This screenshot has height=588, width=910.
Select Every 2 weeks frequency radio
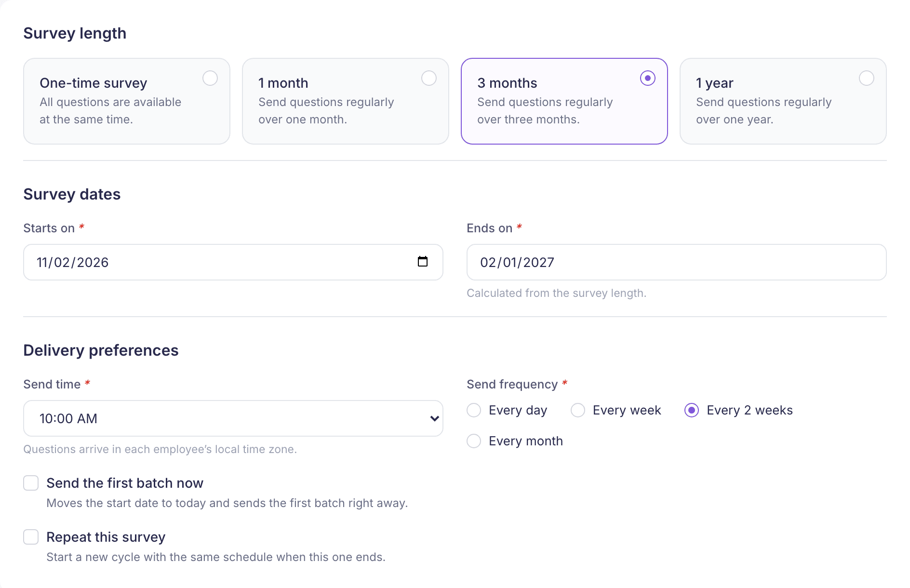(x=692, y=410)
